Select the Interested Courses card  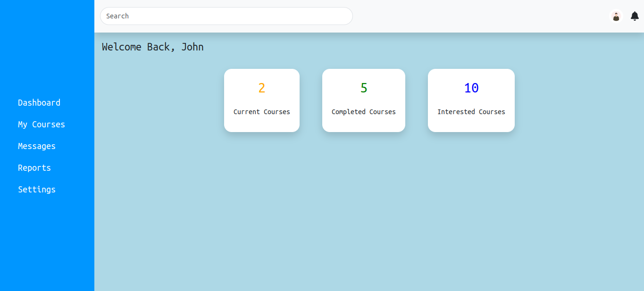pos(471,100)
